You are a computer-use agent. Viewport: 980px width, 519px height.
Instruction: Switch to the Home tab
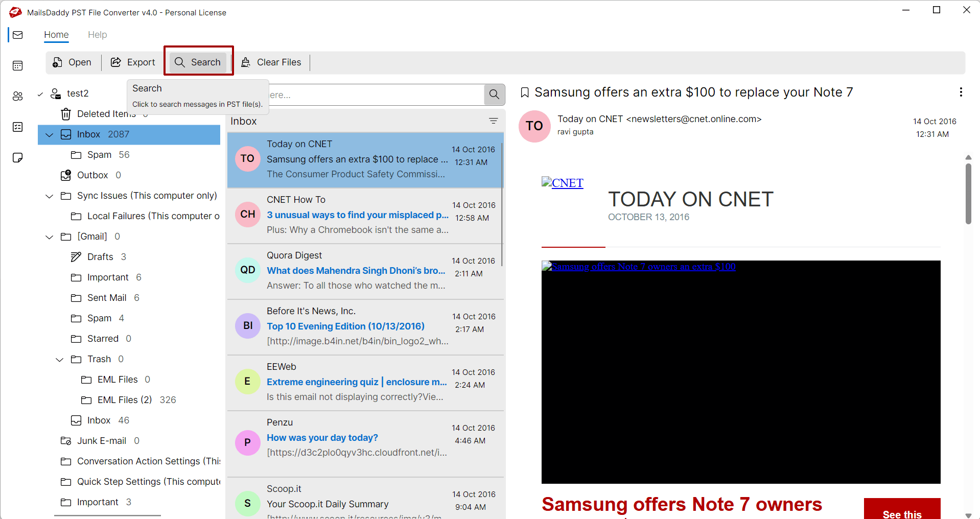pos(56,35)
